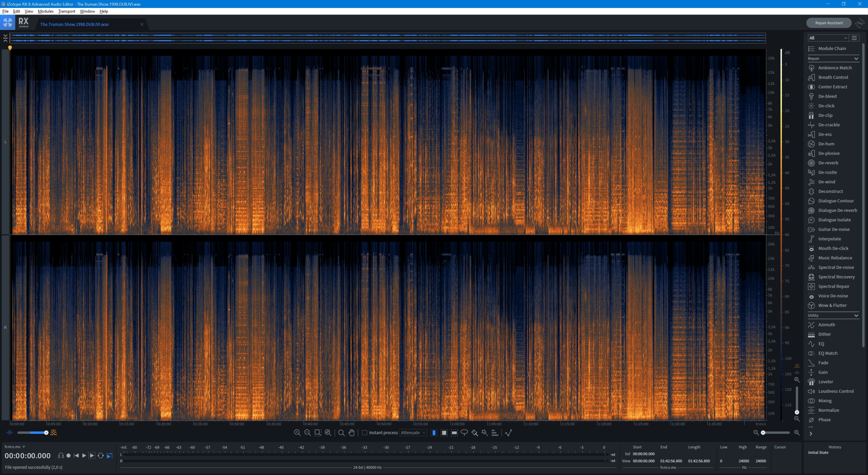
Task: Click the Harmonics selection tool
Action: pyautogui.click(x=495, y=432)
